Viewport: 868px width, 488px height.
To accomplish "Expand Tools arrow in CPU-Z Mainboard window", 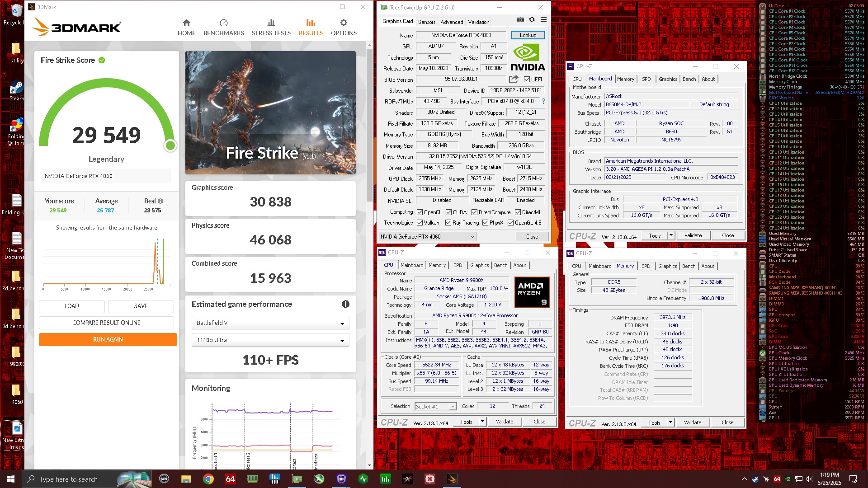I will coord(671,235).
